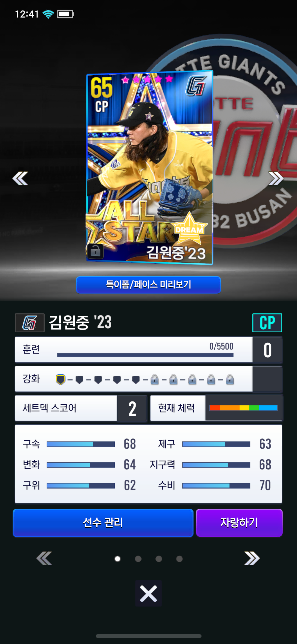Show next player with right card arrow

[276, 178]
